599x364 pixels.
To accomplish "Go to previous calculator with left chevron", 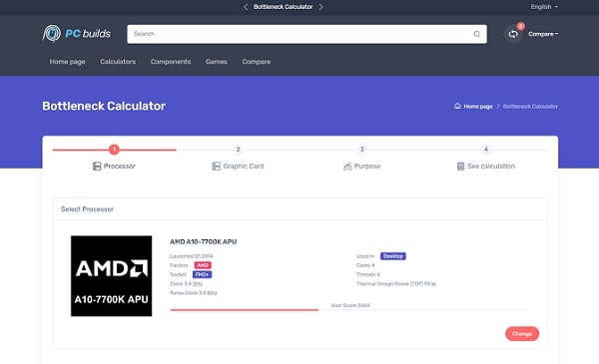I will pyautogui.click(x=246, y=7).
